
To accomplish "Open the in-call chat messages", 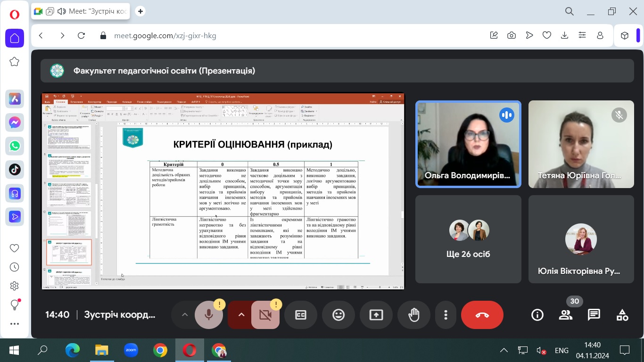I will [x=594, y=315].
